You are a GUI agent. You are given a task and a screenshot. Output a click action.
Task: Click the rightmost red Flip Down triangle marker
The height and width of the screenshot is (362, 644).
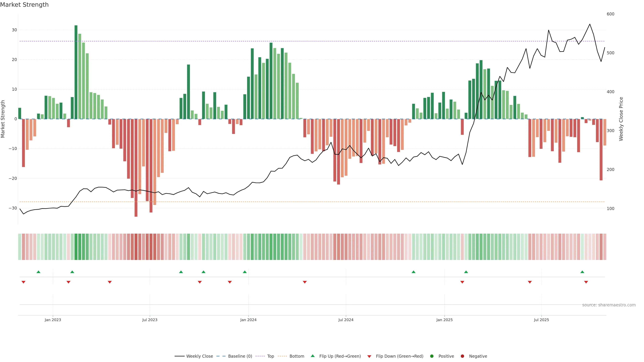(x=586, y=282)
